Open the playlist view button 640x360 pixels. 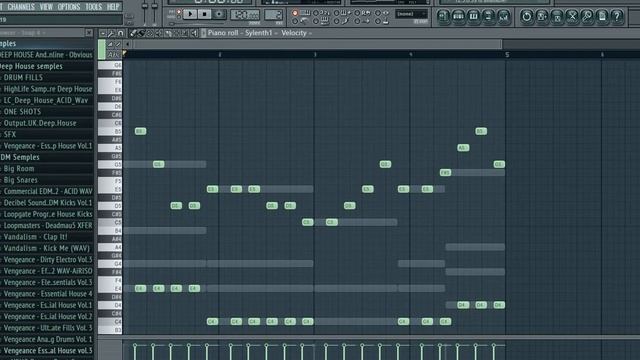(443, 16)
